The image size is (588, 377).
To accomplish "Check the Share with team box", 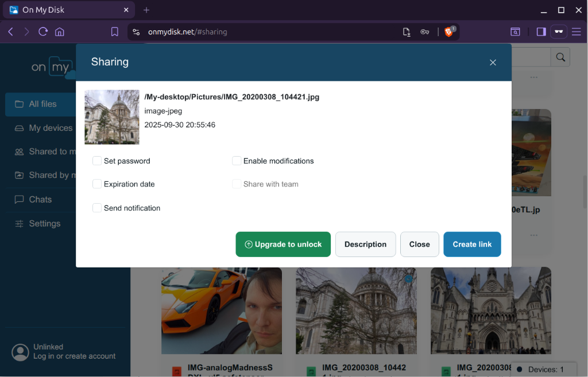I will click(x=236, y=184).
